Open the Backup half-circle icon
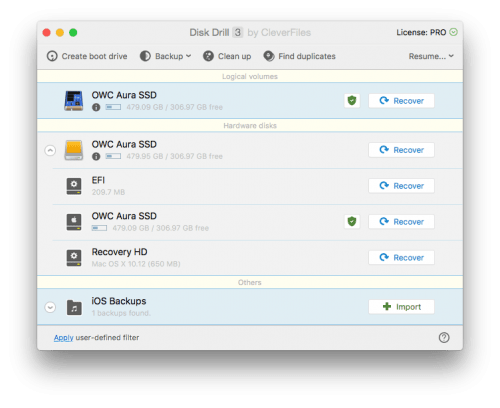500x408 pixels. (x=145, y=56)
